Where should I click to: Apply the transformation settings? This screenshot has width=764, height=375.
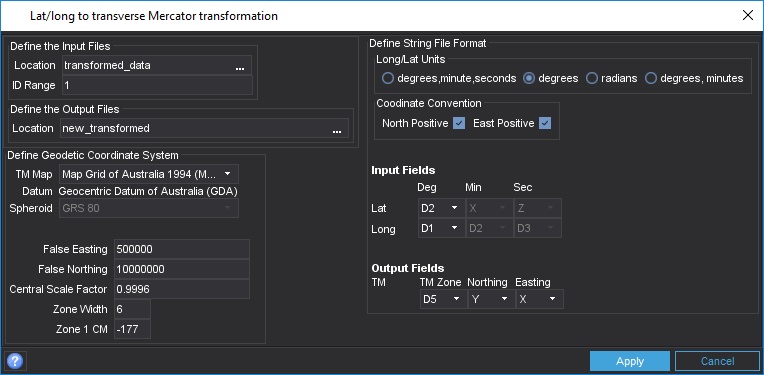pos(630,361)
